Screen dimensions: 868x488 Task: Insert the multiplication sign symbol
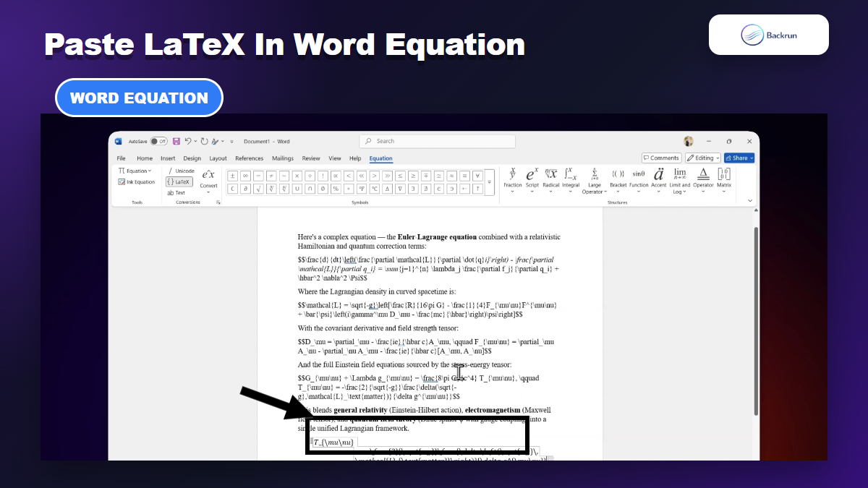tap(297, 176)
